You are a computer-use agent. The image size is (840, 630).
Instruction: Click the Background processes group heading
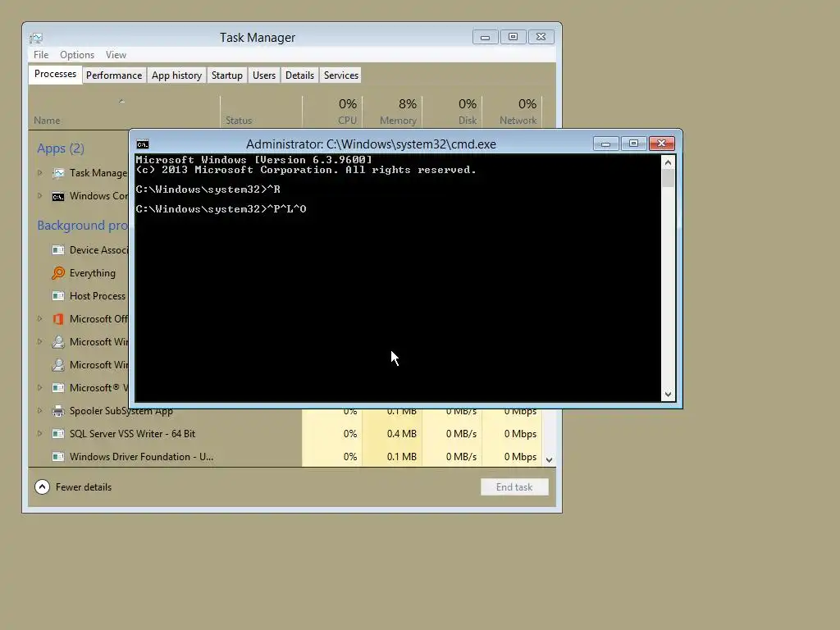click(x=83, y=226)
